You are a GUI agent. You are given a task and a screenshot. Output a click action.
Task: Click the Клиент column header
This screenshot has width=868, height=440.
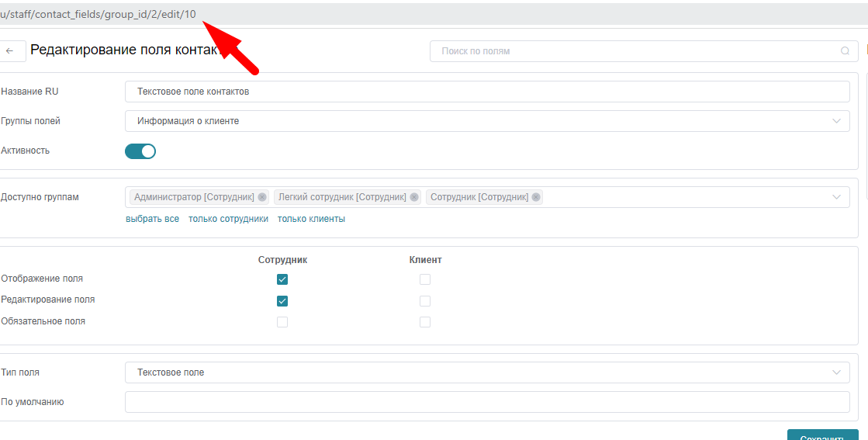(426, 259)
